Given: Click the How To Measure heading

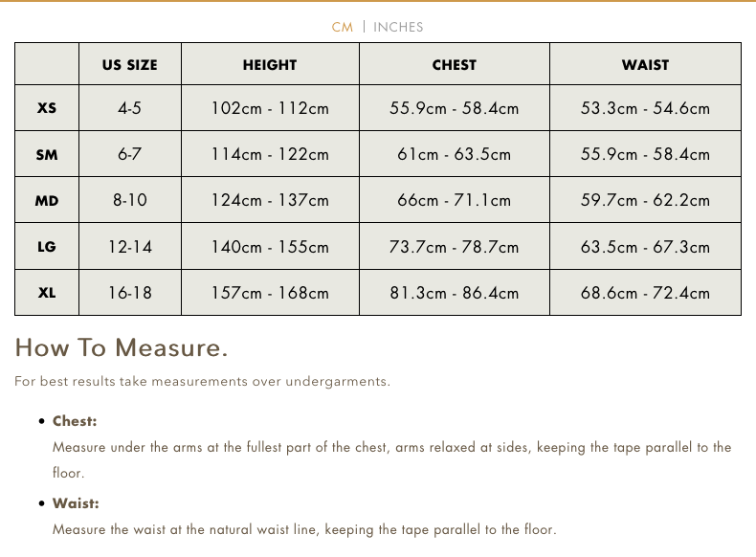Looking at the screenshot, I should click(122, 347).
